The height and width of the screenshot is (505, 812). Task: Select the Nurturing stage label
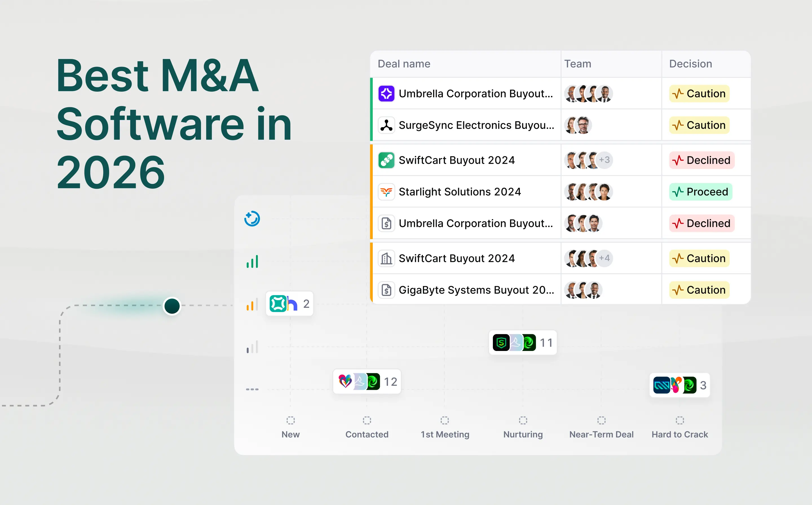tap(523, 434)
